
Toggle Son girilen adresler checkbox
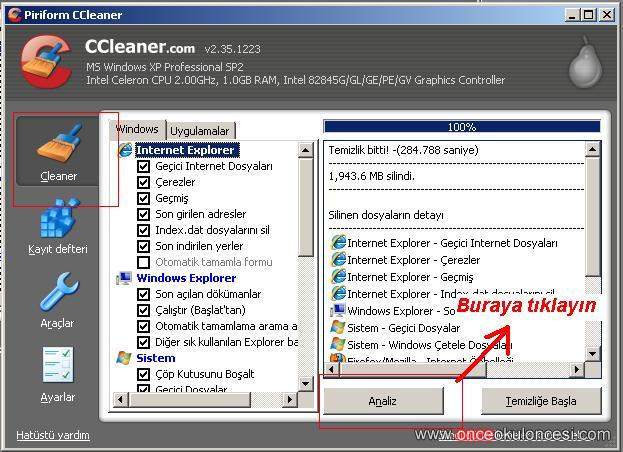point(143,214)
